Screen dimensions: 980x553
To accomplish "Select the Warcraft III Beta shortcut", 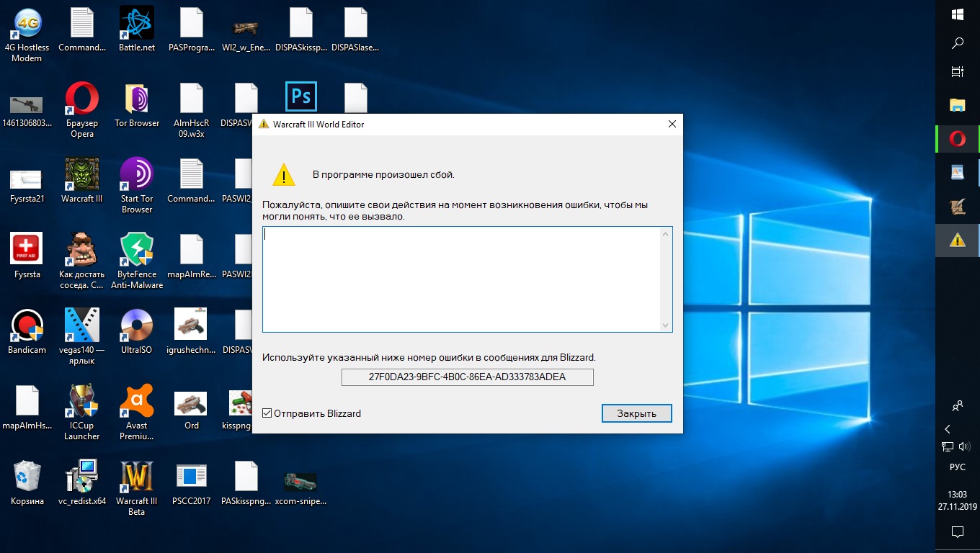I will click(x=137, y=488).
